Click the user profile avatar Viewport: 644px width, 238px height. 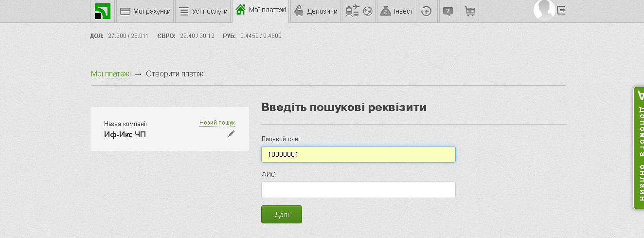[x=544, y=10]
